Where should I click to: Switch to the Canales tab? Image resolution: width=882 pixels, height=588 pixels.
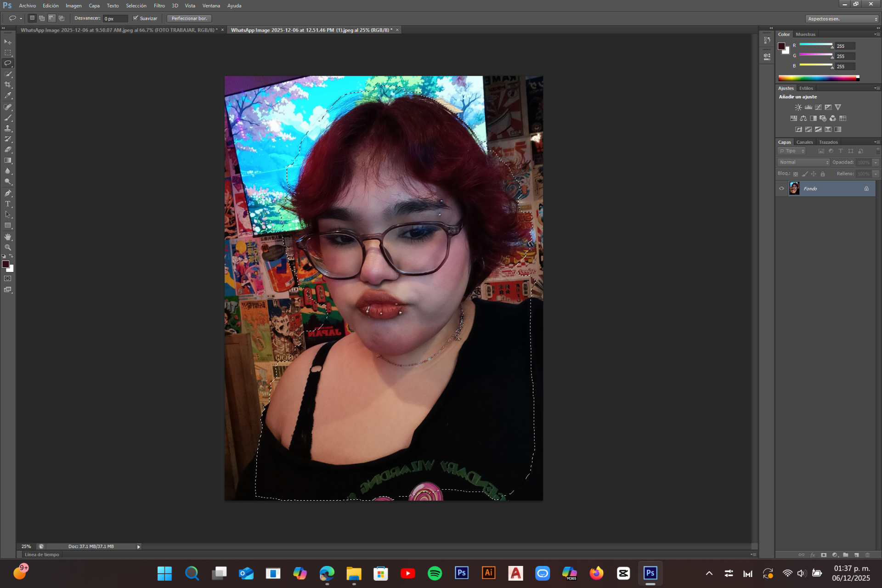804,142
